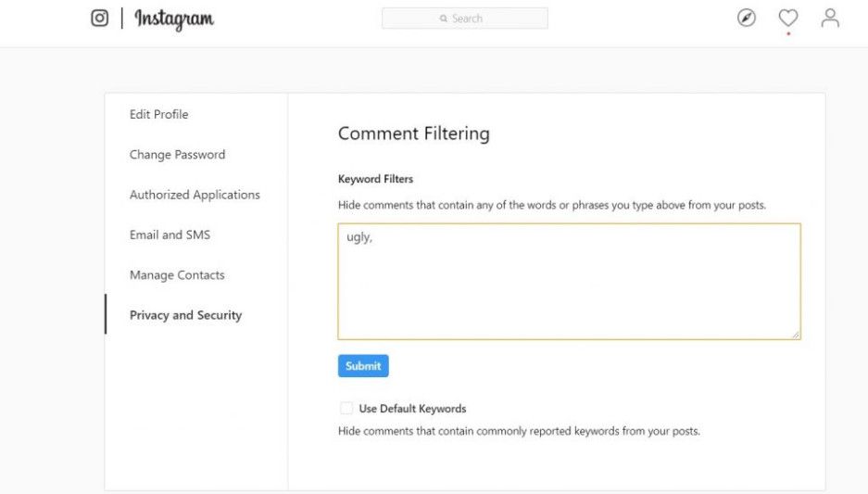The height and width of the screenshot is (494, 868).
Task: Select Privacy and Security tab
Action: (x=185, y=315)
